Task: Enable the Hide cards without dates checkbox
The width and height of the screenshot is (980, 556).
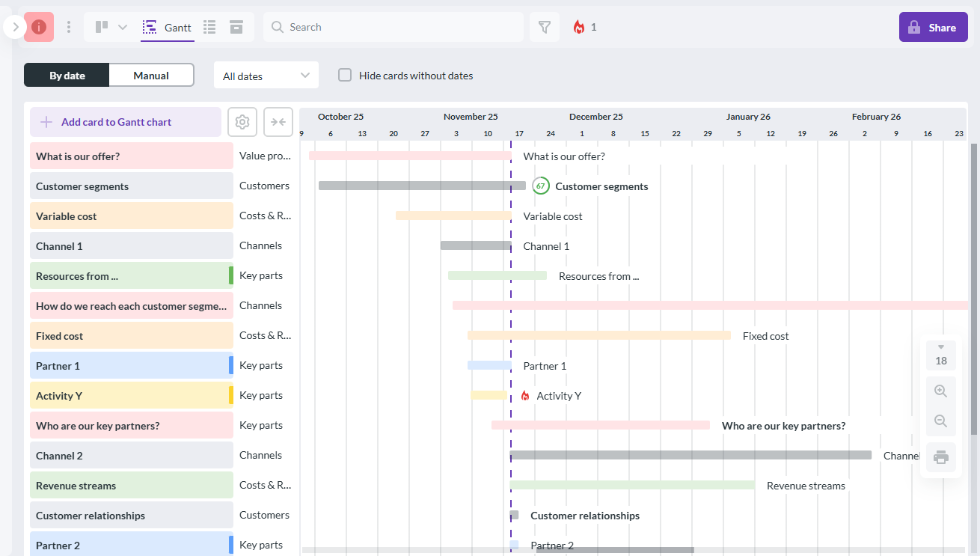Action: [x=344, y=75]
